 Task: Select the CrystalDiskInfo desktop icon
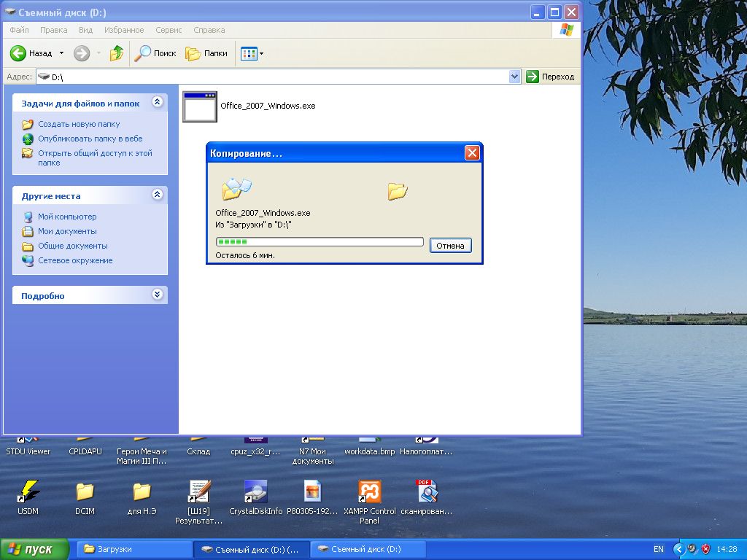[x=255, y=491]
